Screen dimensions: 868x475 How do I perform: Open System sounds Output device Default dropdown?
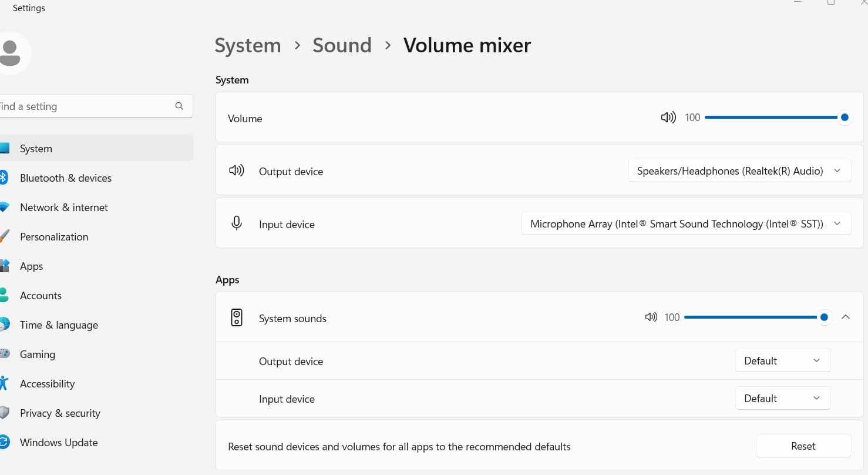(782, 361)
